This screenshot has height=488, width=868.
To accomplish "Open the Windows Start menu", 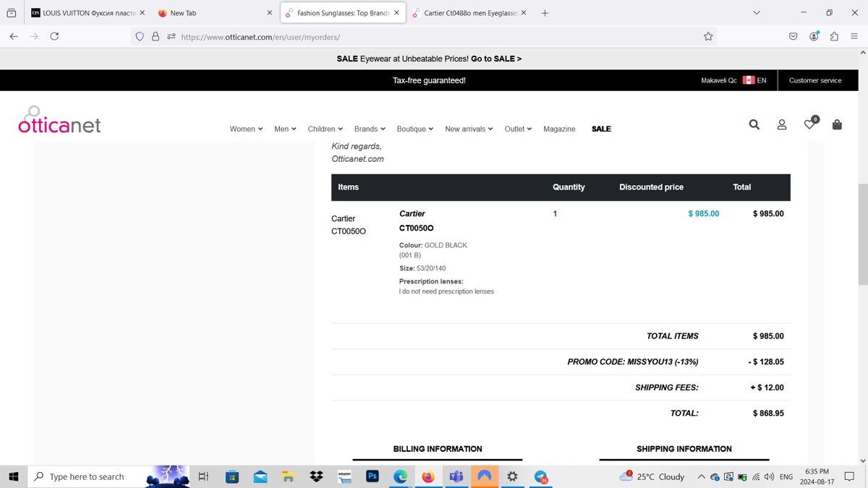I will click(14, 476).
